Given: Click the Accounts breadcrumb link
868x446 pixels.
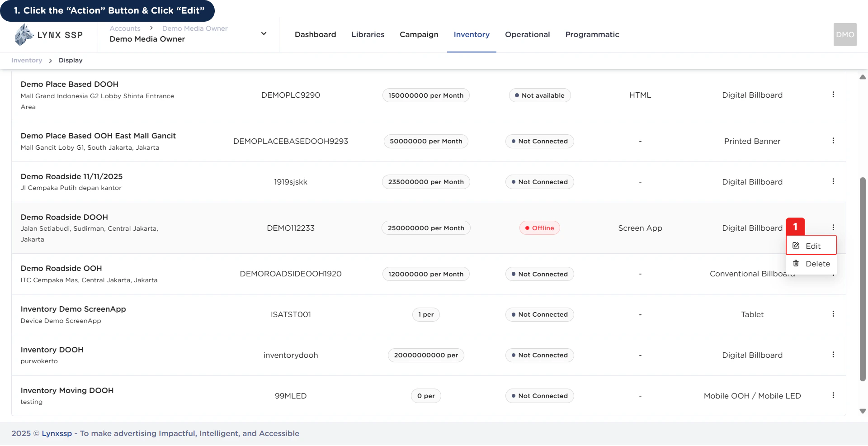Looking at the screenshot, I should [125, 28].
